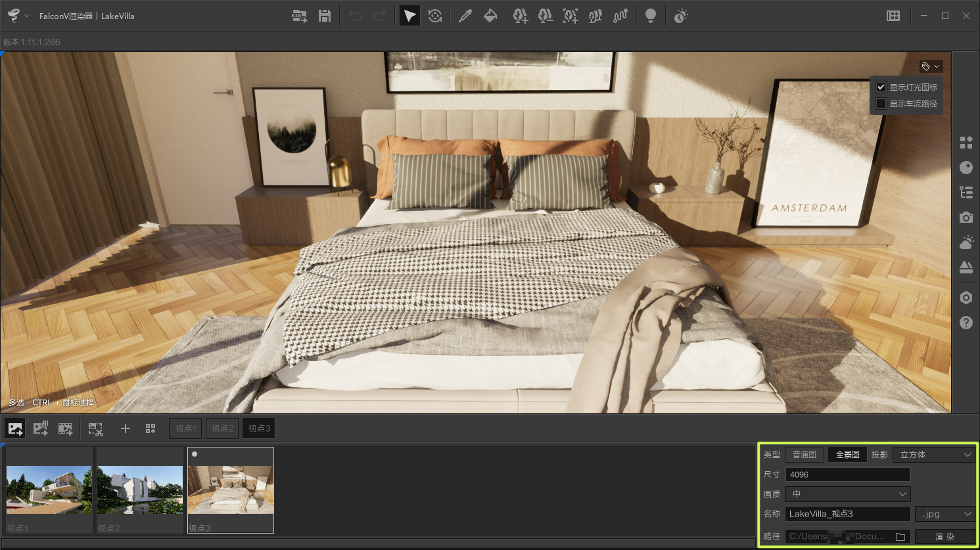The width and height of the screenshot is (980, 550).
Task: Open the hexagon settings sidebar icon
Action: coord(966,298)
